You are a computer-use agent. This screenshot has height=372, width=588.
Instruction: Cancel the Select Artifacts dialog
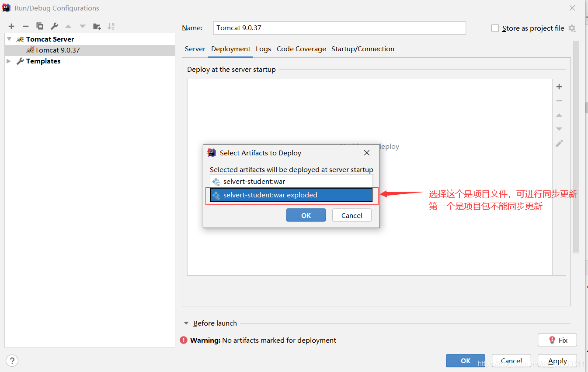[x=352, y=215]
